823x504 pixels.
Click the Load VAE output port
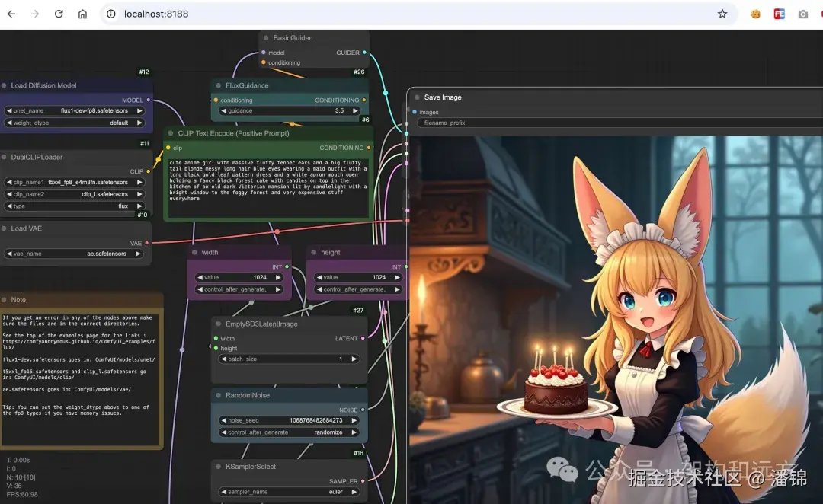tap(147, 243)
